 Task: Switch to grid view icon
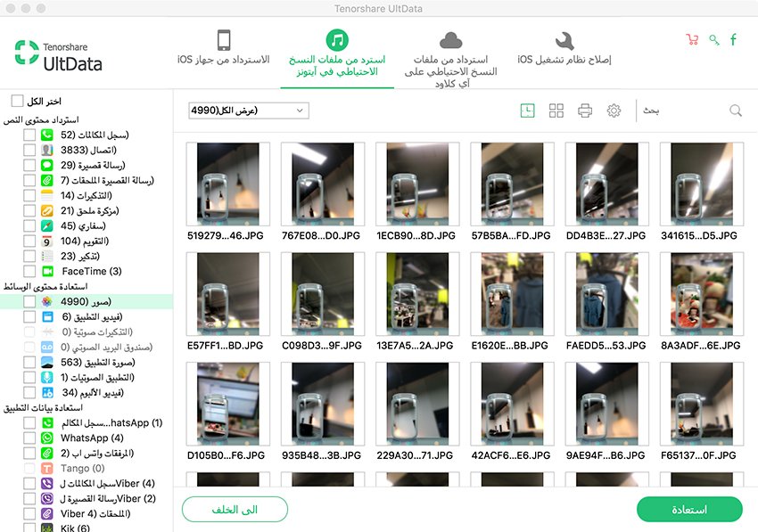pos(556,110)
